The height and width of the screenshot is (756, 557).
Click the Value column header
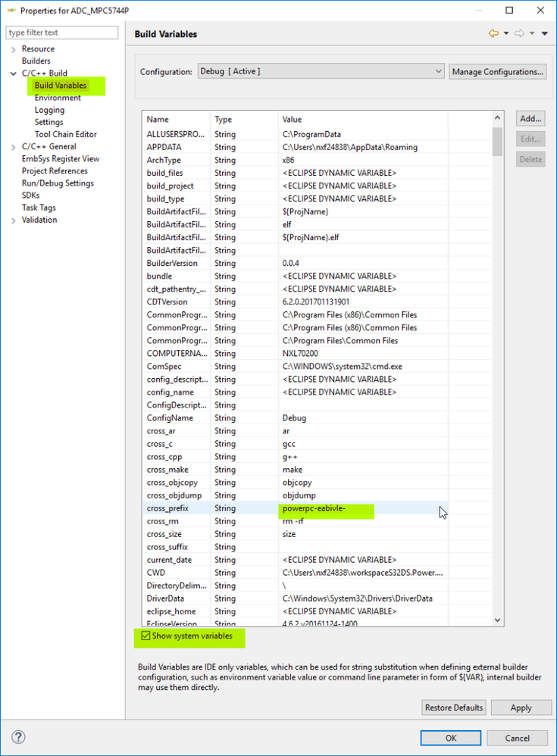coord(363,119)
